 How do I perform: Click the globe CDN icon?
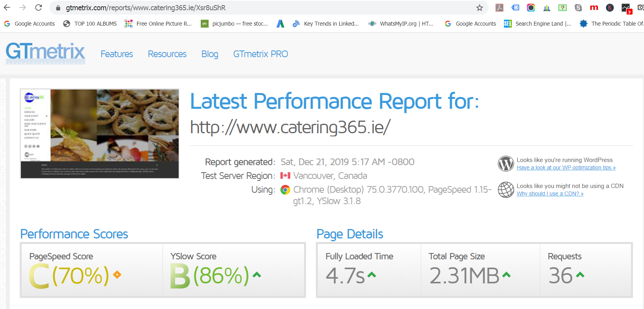(x=506, y=190)
